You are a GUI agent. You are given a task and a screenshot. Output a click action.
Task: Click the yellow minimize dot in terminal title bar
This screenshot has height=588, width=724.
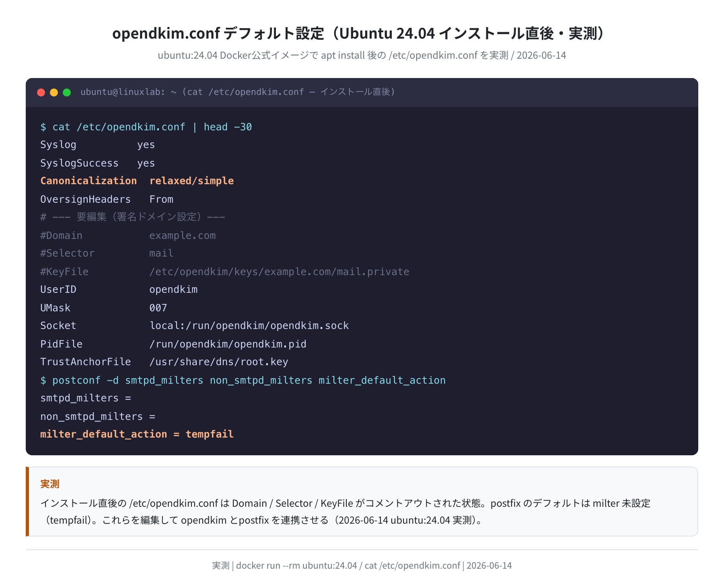[x=54, y=93]
